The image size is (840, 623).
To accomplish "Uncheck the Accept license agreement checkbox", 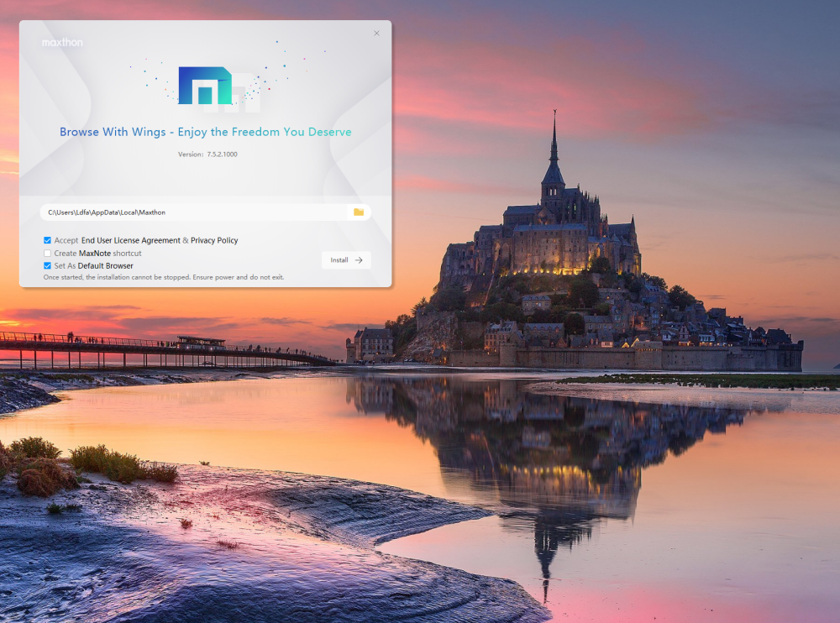I will click(x=48, y=240).
